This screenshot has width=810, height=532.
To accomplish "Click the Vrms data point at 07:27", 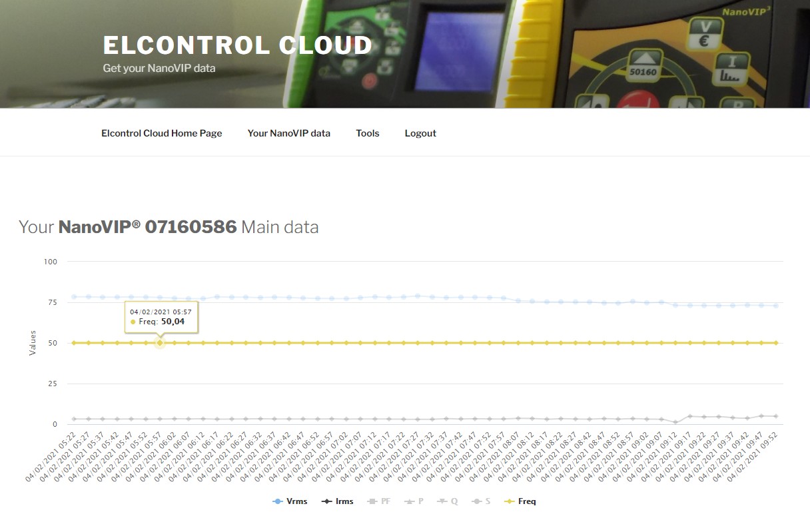I will click(x=418, y=296).
